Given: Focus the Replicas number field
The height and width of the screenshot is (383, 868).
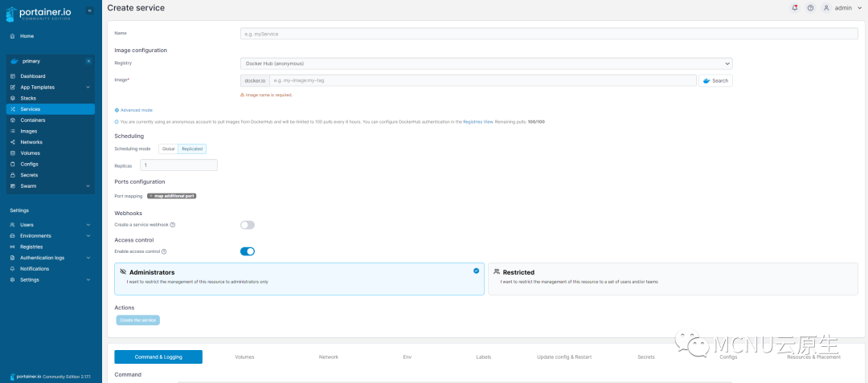Looking at the screenshot, I should (178, 165).
